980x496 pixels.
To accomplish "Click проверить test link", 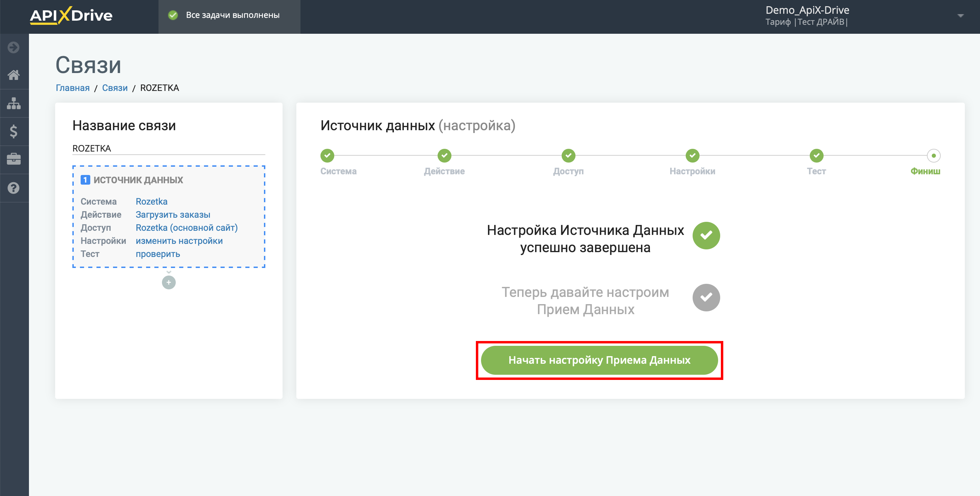I will (x=158, y=254).
